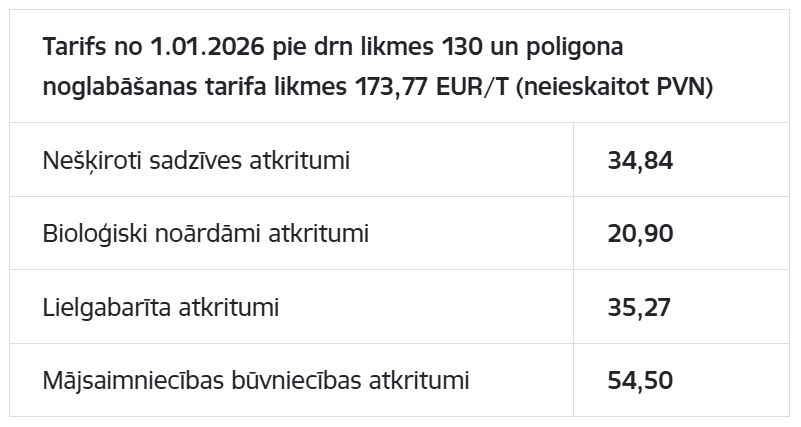This screenshot has width=801, height=427.
Task: Select the "Mājsaimniecības būvniecības atkritumi" row label
Action: [x=256, y=381]
